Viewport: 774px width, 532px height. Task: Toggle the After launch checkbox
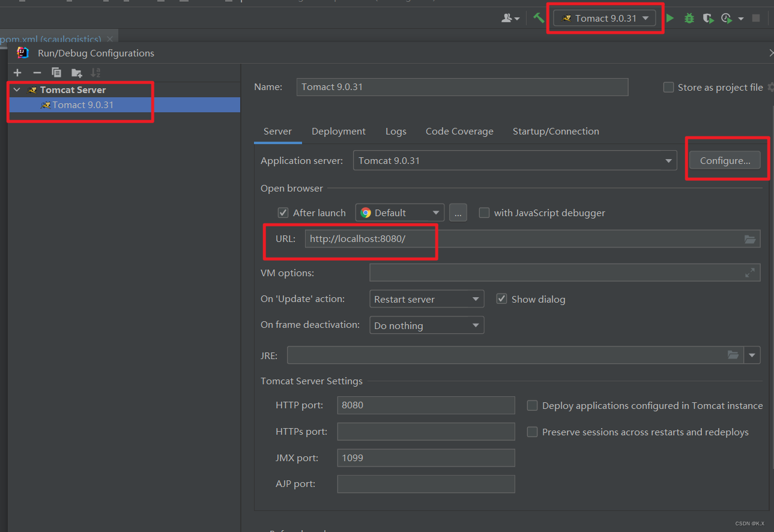point(283,213)
